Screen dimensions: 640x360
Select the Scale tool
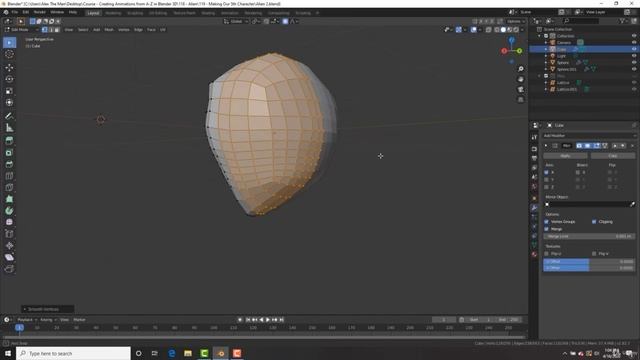pyautogui.click(x=9, y=91)
